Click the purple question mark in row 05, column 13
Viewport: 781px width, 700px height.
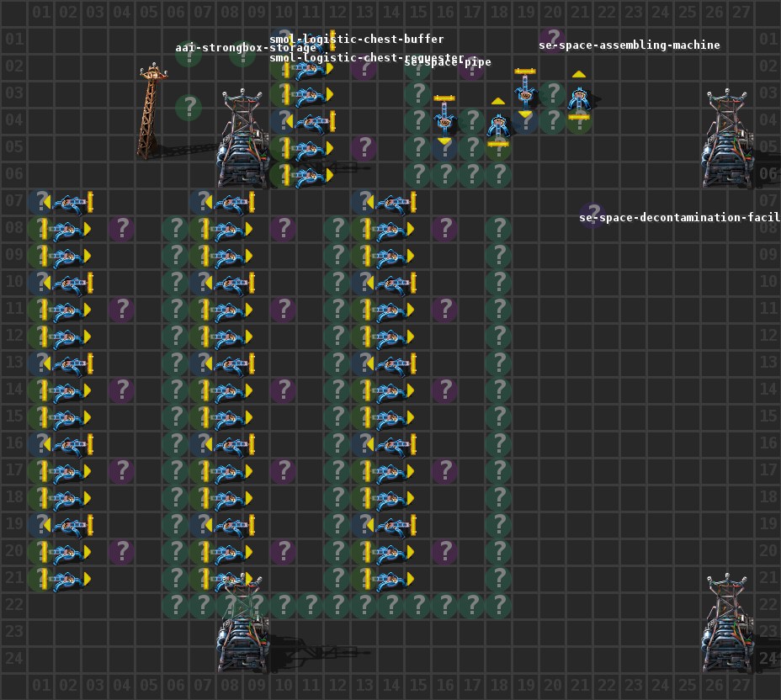tap(364, 148)
